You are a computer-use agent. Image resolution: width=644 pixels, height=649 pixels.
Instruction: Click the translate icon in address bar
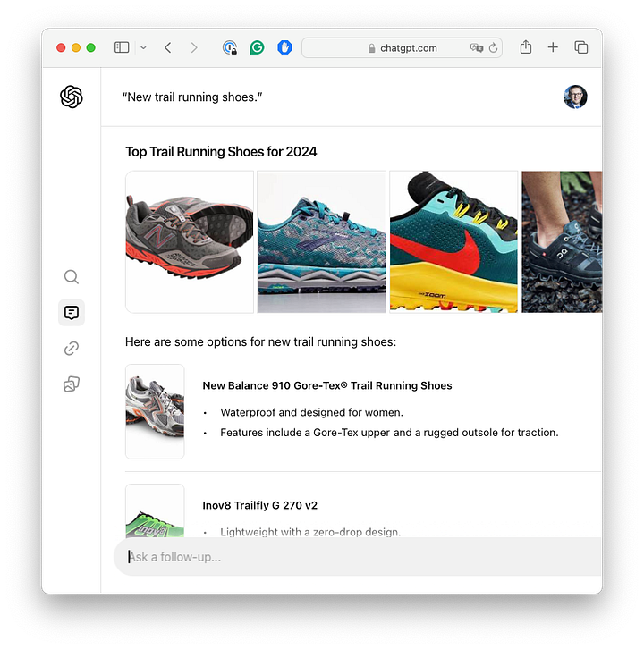tap(477, 48)
